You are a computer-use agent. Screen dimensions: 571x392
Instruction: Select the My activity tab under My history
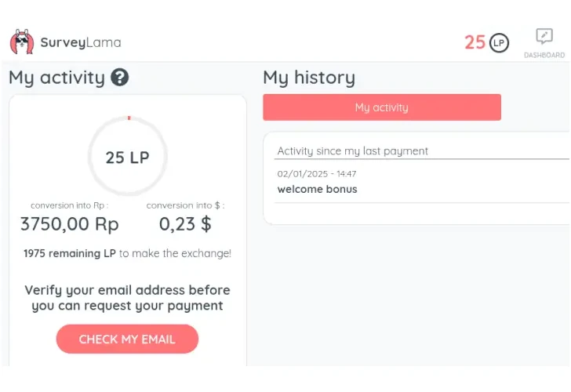(x=381, y=107)
